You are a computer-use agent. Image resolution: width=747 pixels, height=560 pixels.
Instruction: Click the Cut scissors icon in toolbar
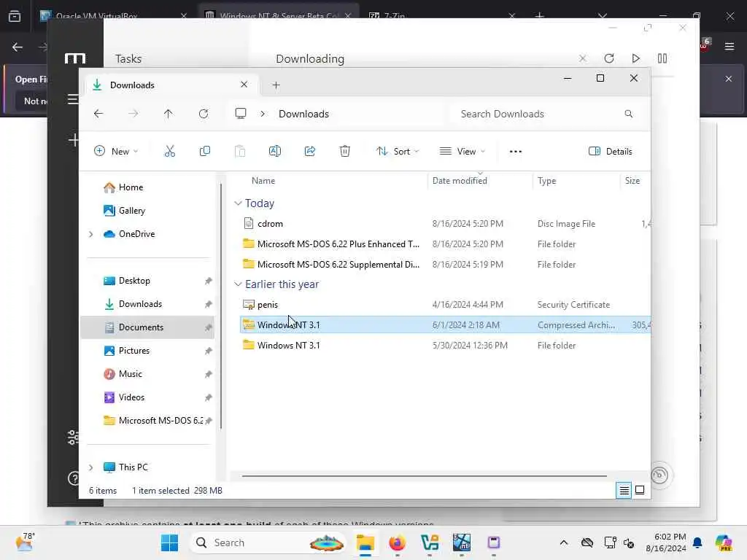pyautogui.click(x=169, y=152)
